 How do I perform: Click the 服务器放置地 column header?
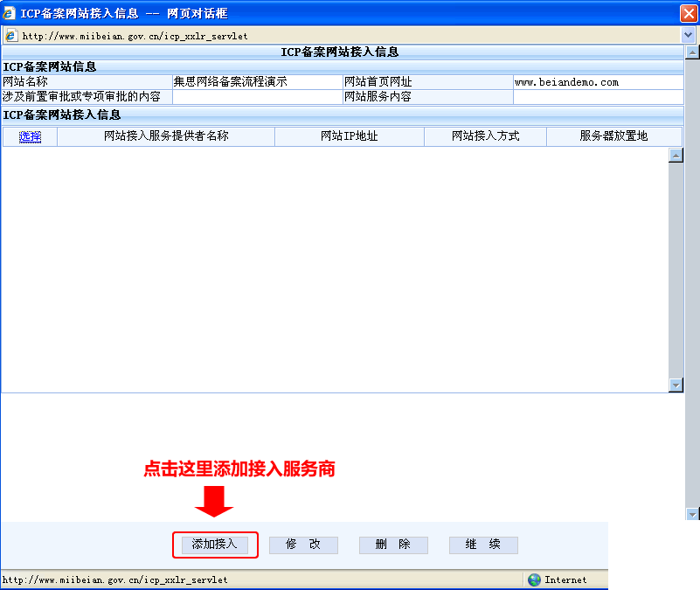pyautogui.click(x=613, y=136)
